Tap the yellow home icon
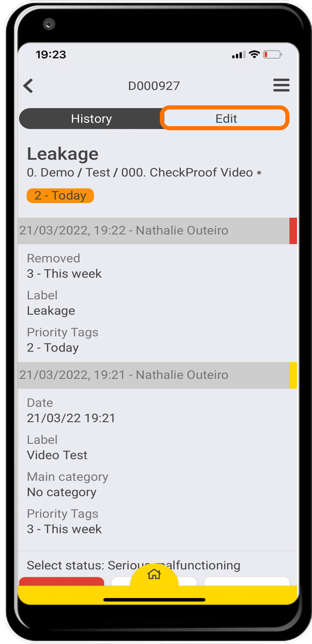 (x=154, y=574)
